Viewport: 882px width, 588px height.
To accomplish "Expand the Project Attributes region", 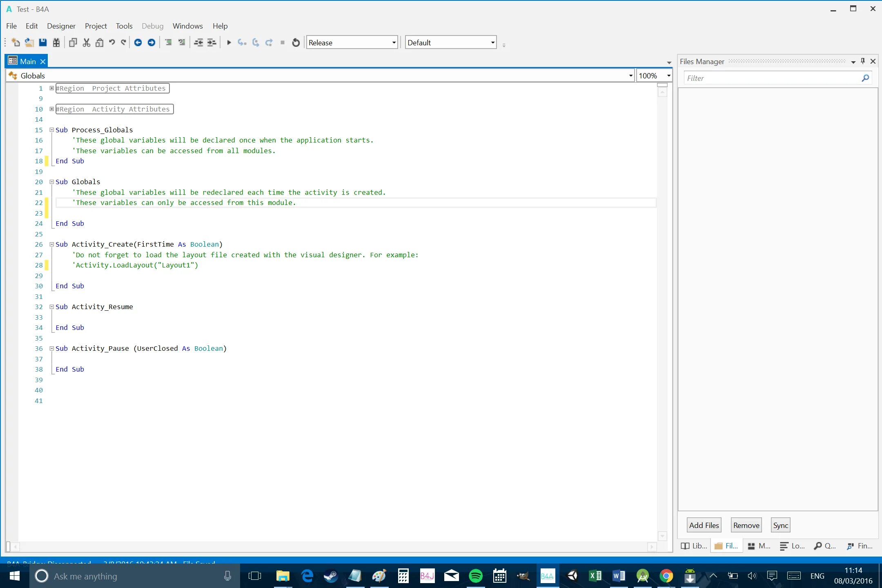I will (52, 88).
